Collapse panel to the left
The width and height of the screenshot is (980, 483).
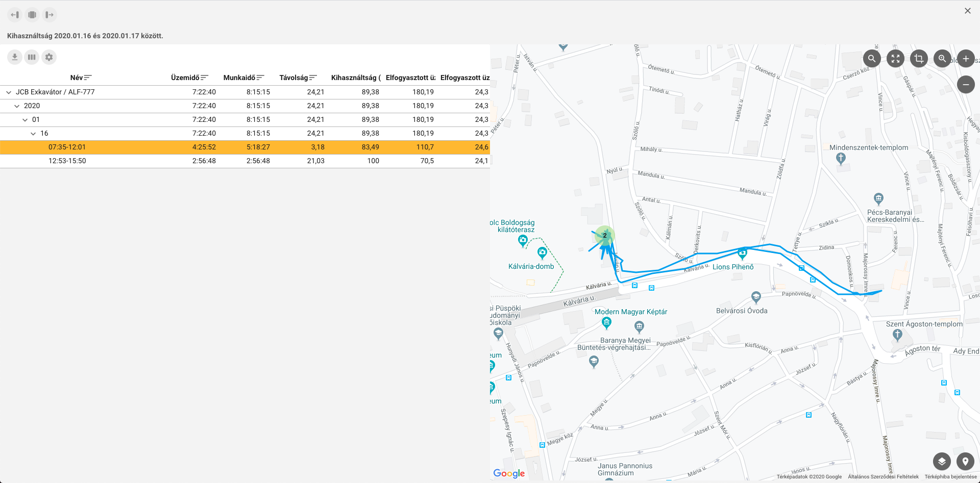(15, 15)
